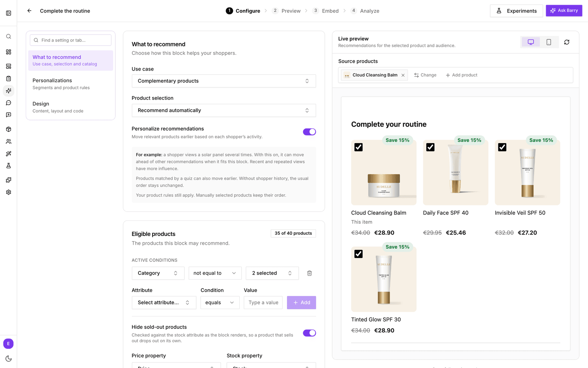This screenshot has height=368, width=588.
Task: Open the Category condition dropdown
Action: coord(158,273)
